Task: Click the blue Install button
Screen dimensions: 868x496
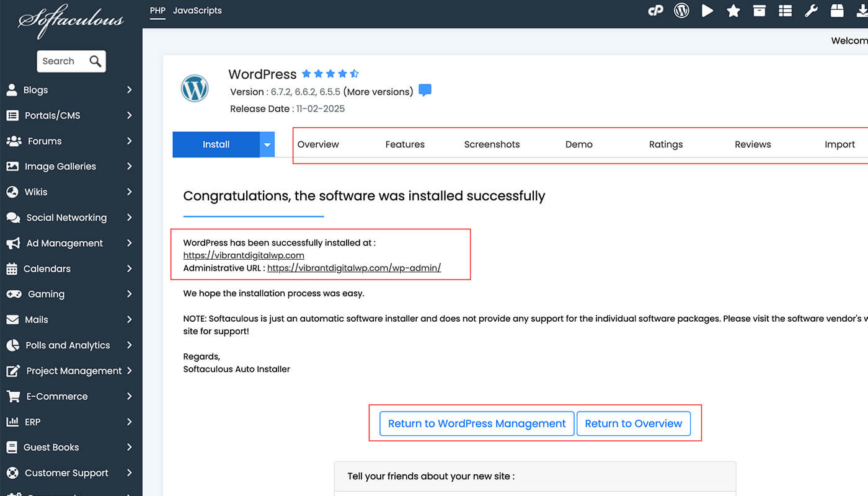Action: click(216, 144)
